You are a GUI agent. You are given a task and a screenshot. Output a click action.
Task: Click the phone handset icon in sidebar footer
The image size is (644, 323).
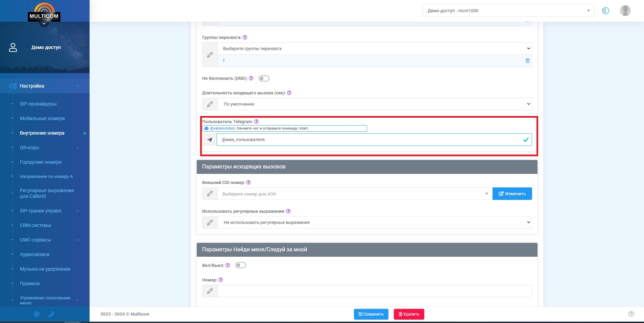(51, 314)
